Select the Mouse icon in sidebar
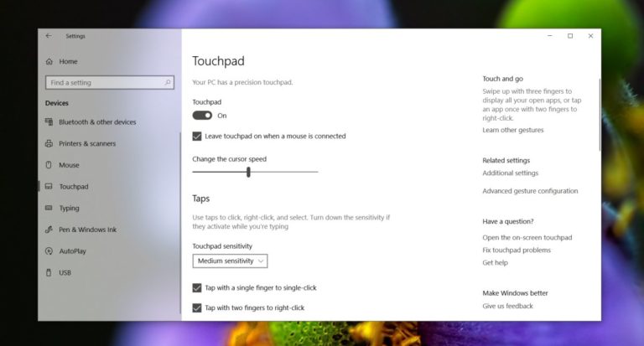 49,165
